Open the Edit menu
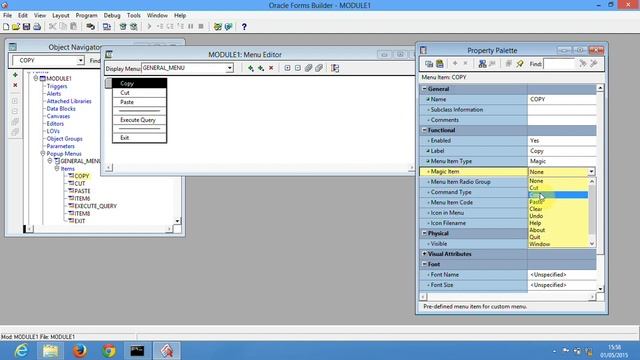Viewport: 640px width, 360px height. (x=23, y=16)
